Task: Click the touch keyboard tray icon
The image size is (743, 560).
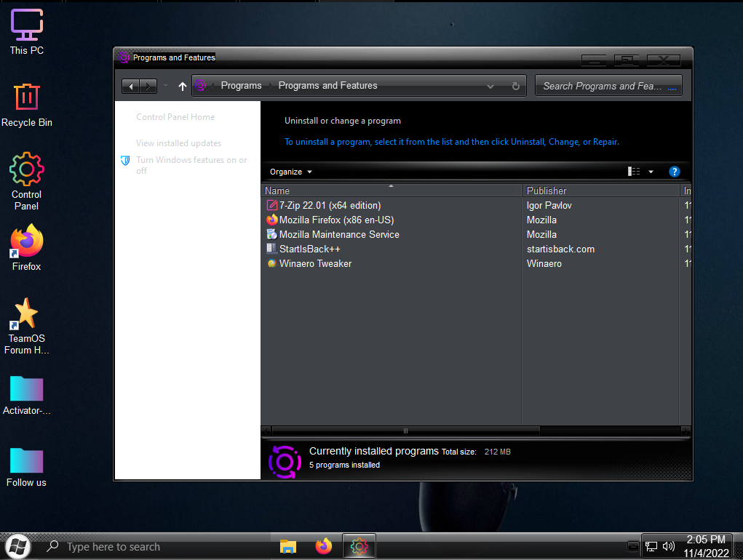Action: tap(633, 547)
